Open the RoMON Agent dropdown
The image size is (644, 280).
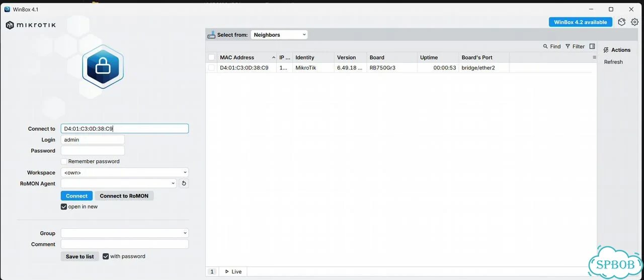click(119, 183)
